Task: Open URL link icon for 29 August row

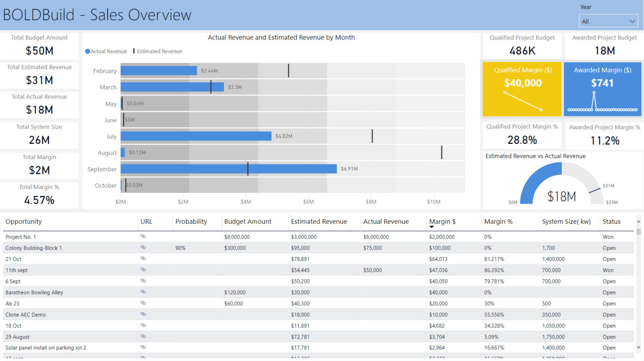Action: coord(143,336)
